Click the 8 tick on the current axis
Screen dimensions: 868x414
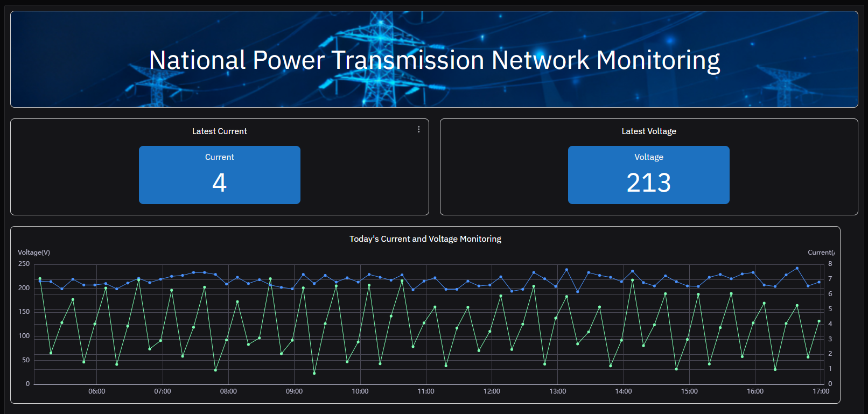pos(830,264)
